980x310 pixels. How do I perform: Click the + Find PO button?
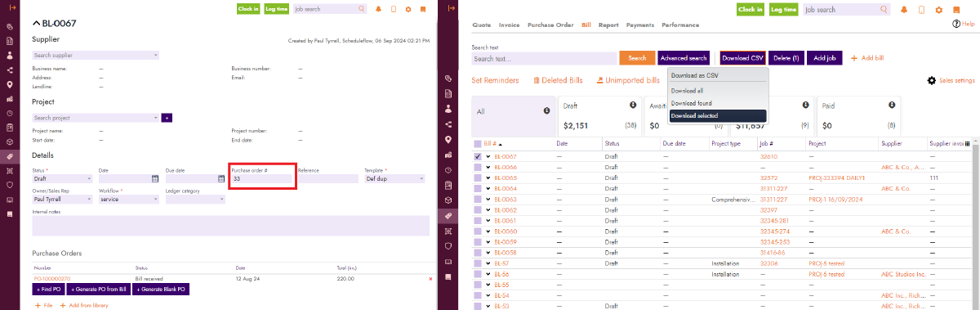(x=49, y=290)
